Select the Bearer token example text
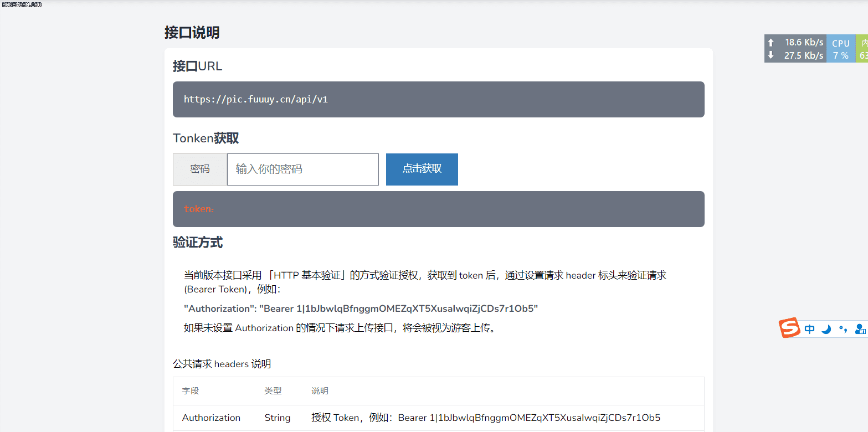Image resolution: width=868 pixels, height=432 pixels. coord(359,308)
